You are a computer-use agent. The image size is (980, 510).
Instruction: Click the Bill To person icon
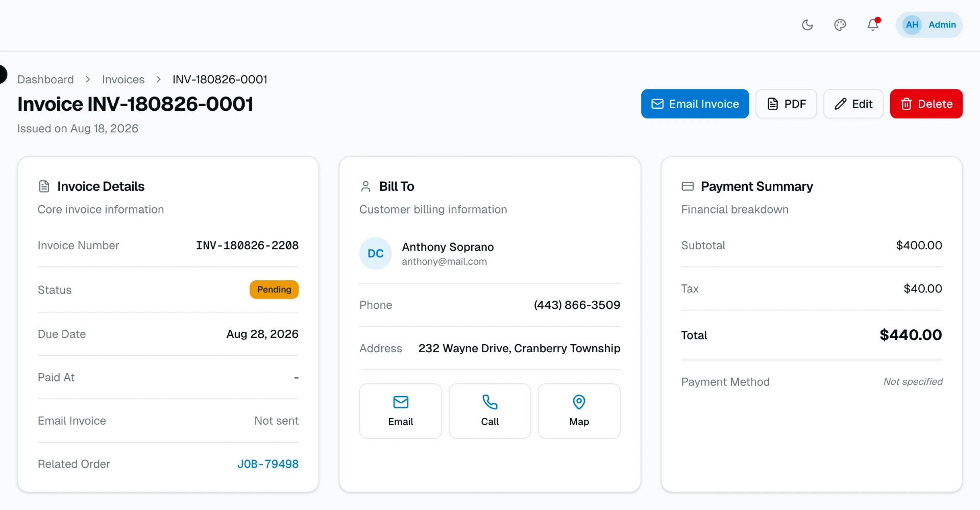pyautogui.click(x=365, y=186)
